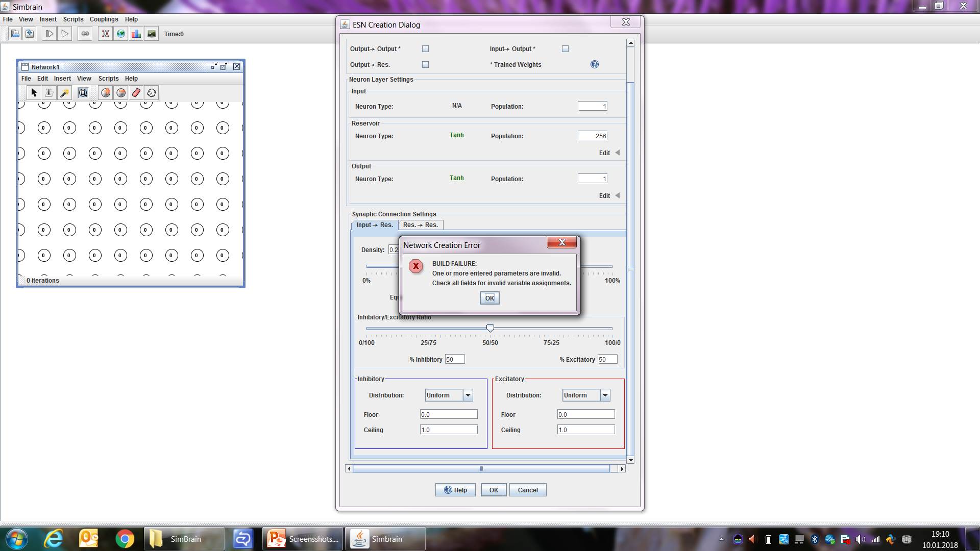Screen dimensions: 980x551
Task: Click the new network icon in main toolbar
Action: pos(105,34)
